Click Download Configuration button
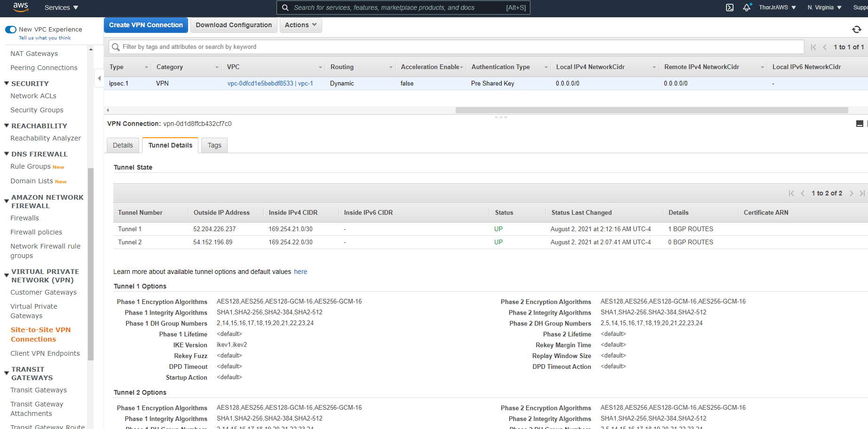Image resolution: width=868 pixels, height=429 pixels. (234, 25)
